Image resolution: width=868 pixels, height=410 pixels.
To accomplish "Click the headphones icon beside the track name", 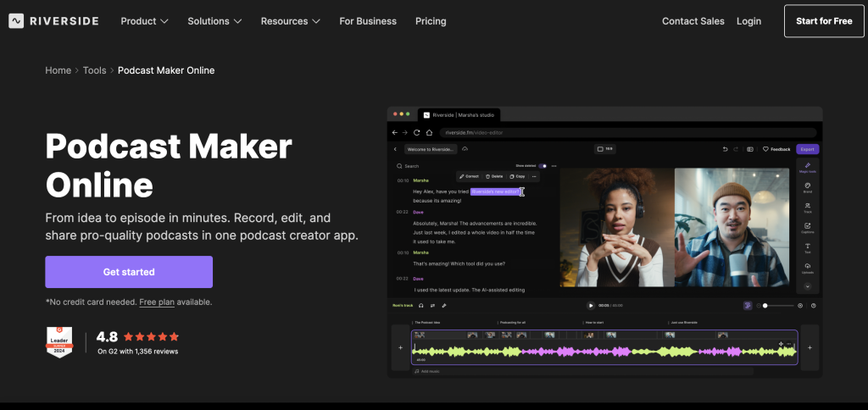I will pos(421,306).
